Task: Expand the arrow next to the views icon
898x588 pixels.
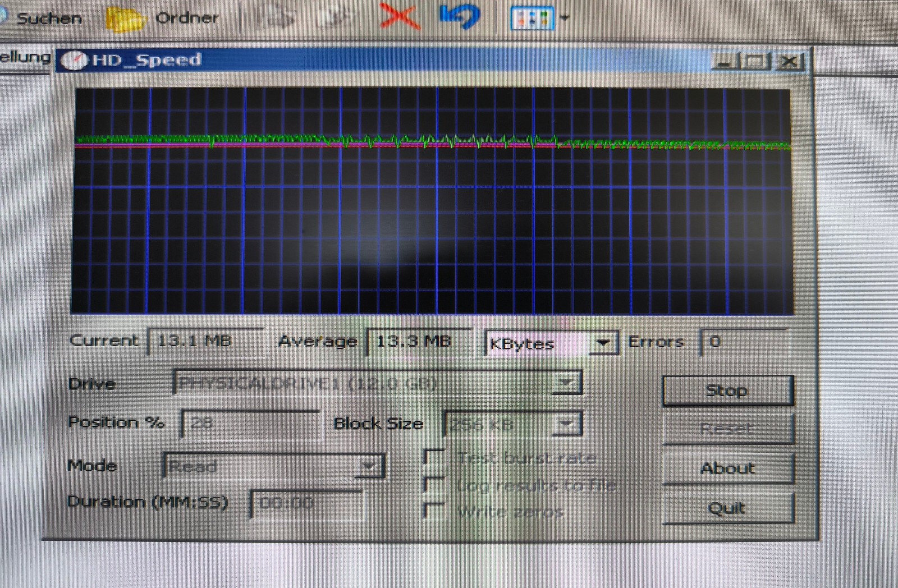Action: click(x=565, y=18)
